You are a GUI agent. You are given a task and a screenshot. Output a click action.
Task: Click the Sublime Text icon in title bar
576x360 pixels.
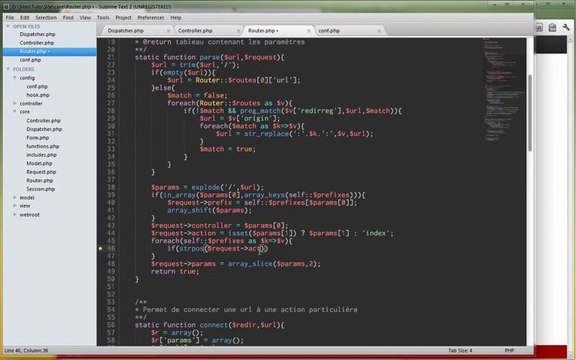[6, 7]
